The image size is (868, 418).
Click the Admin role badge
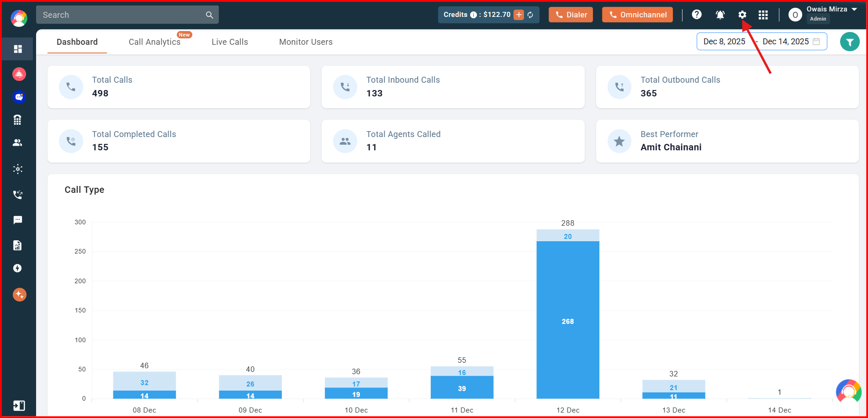[x=818, y=19]
